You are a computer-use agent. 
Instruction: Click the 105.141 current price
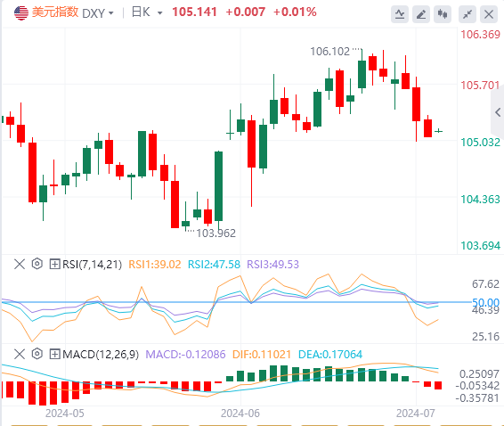click(194, 12)
